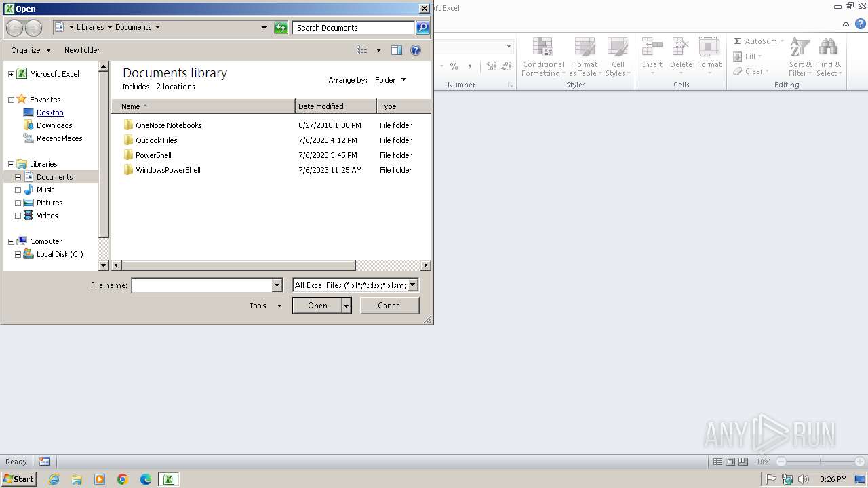Image resolution: width=868 pixels, height=488 pixels.
Task: Open the File name history dropdown
Action: point(277,285)
